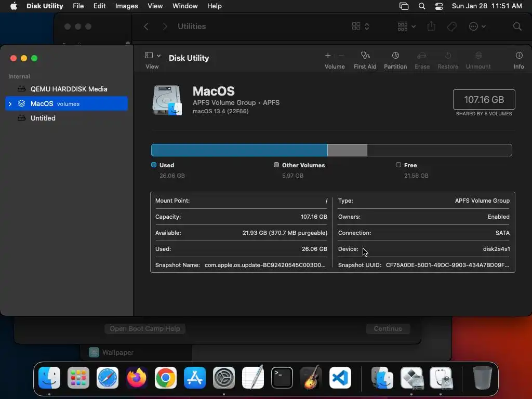Click the Snapshot UUID value
Screen dimensions: 532x399
pyautogui.click(x=447, y=265)
